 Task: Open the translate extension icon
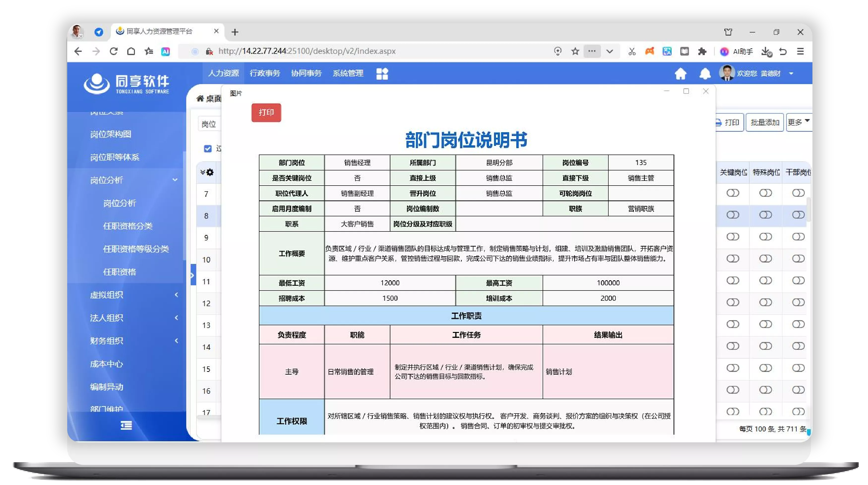click(667, 51)
